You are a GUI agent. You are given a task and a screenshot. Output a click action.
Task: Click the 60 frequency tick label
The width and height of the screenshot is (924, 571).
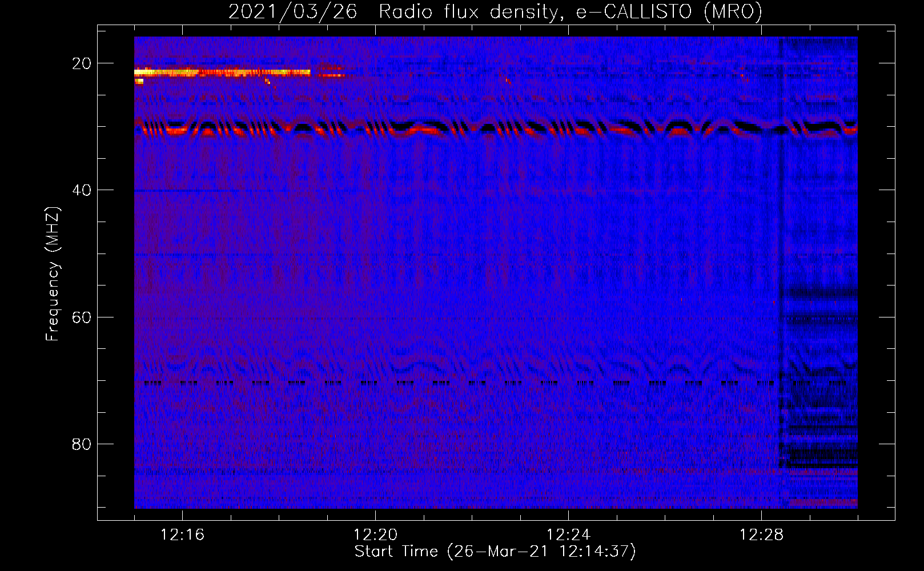[x=82, y=317]
